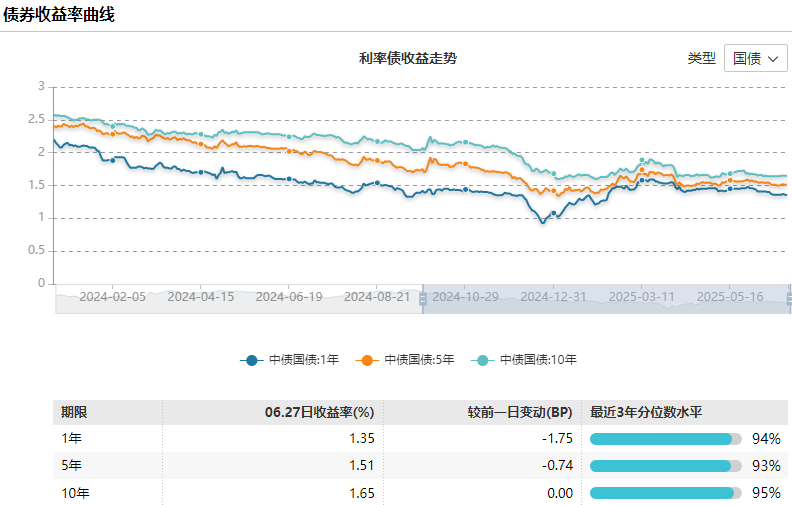The height and width of the screenshot is (505, 792).
Task: Click the 95% percentile bar for 10年
Action: tap(665, 493)
